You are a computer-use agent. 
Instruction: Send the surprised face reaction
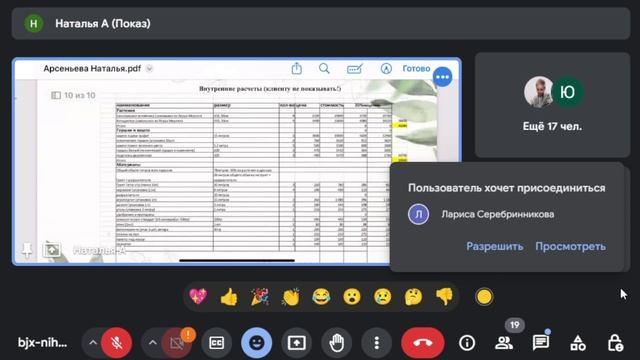point(352,296)
